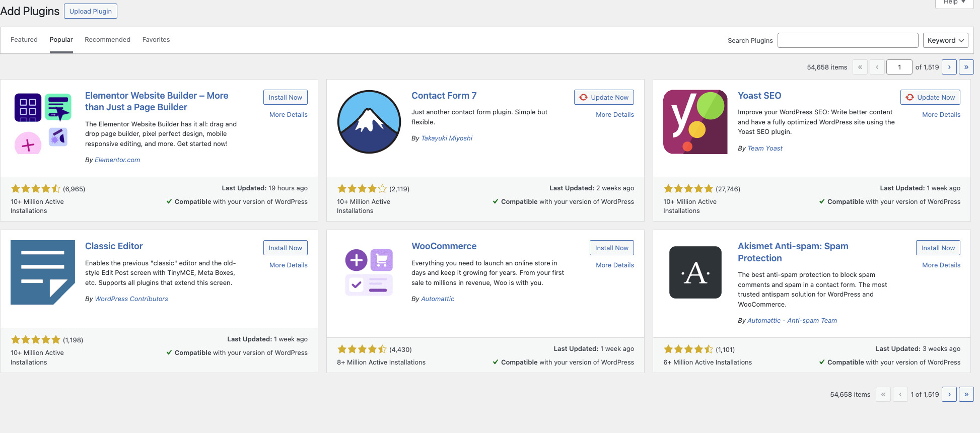Install the WooCommerce plugin
Viewport: 980px width, 433px height.
coord(612,248)
